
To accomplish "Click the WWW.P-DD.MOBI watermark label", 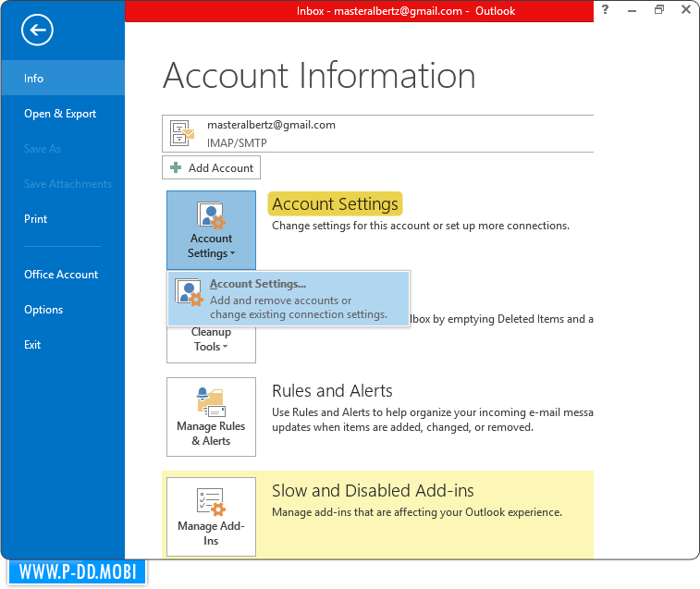I will click(78, 571).
